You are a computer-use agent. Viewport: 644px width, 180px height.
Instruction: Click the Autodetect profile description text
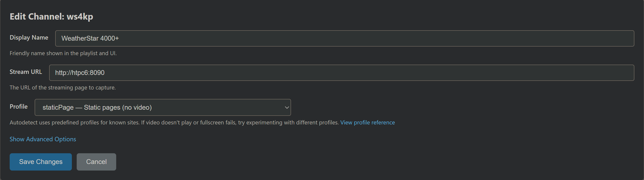pyautogui.click(x=174, y=122)
